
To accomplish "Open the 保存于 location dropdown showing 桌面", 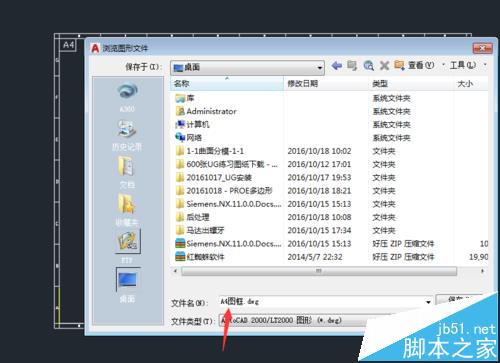I will [x=247, y=68].
